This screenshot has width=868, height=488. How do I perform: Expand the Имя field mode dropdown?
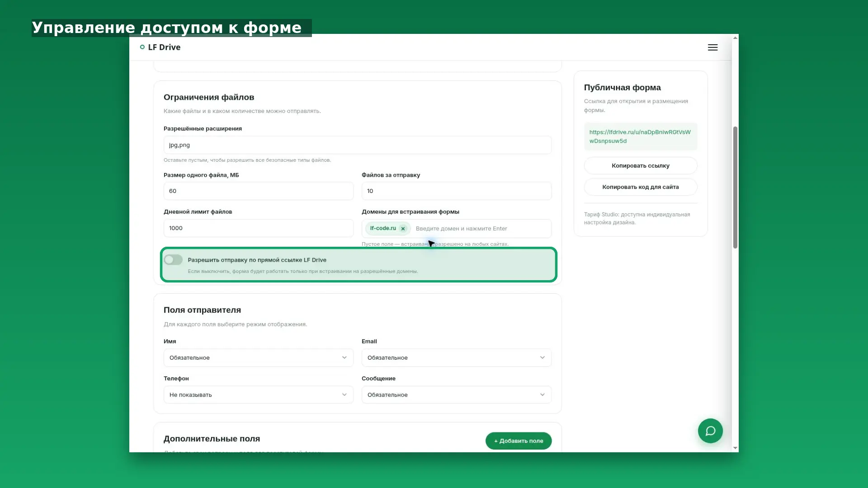click(258, 357)
